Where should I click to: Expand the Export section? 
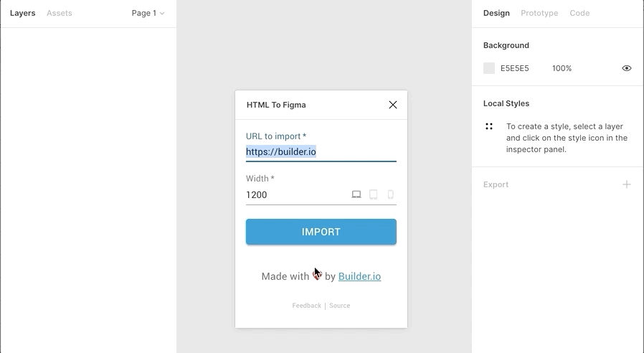coord(496,184)
